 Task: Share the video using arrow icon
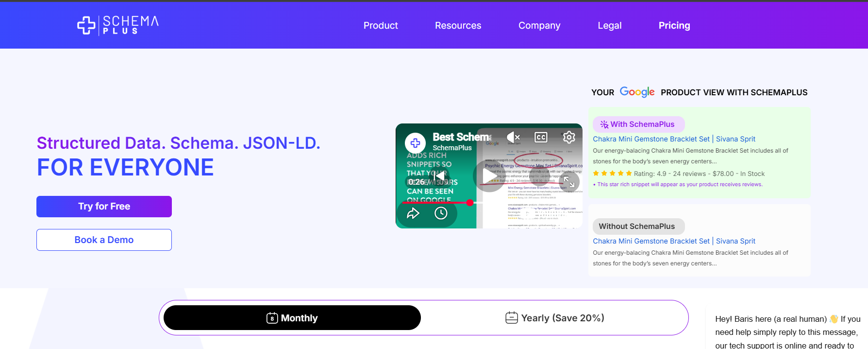point(413,213)
